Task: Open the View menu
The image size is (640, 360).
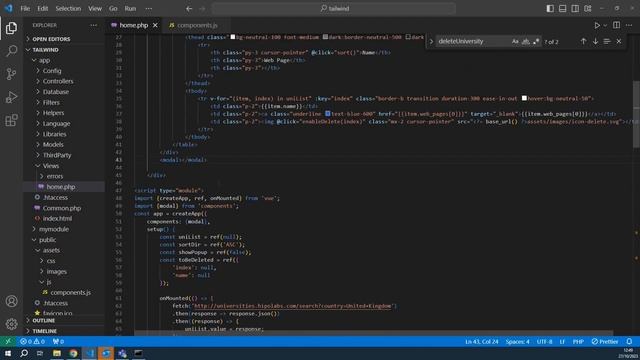Action: point(95,8)
